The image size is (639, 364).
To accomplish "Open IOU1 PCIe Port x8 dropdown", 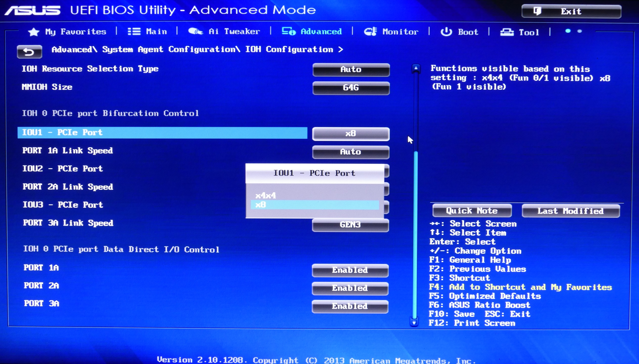I will (351, 134).
